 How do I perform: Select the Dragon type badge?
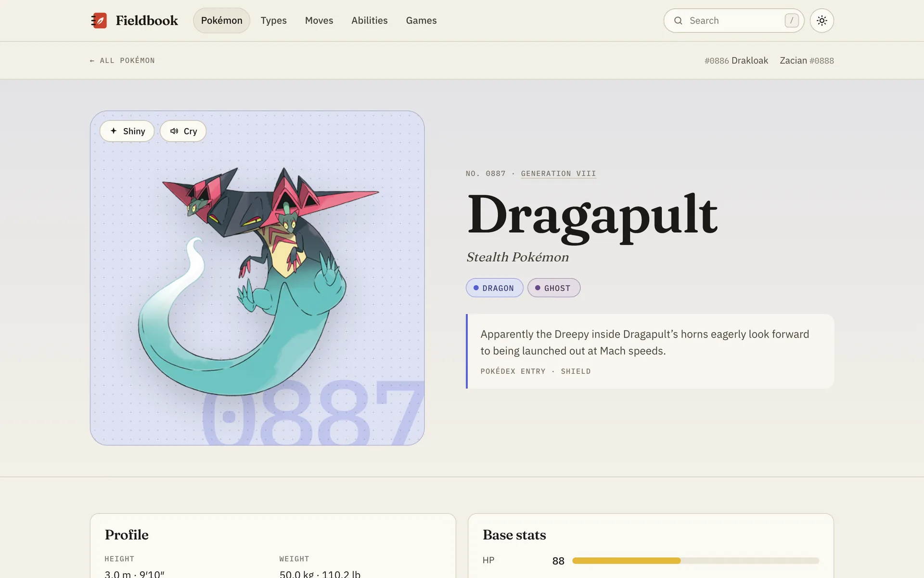[494, 288]
